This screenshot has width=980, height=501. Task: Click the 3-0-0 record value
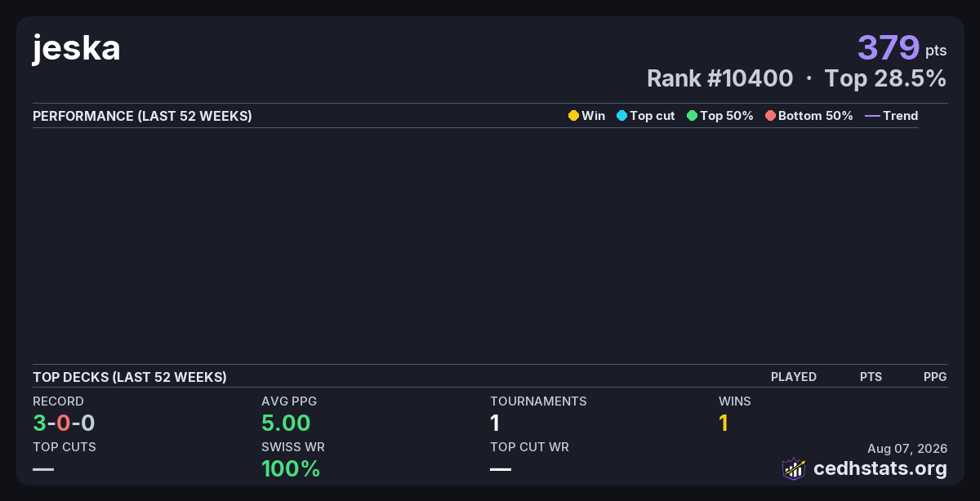pos(64,423)
